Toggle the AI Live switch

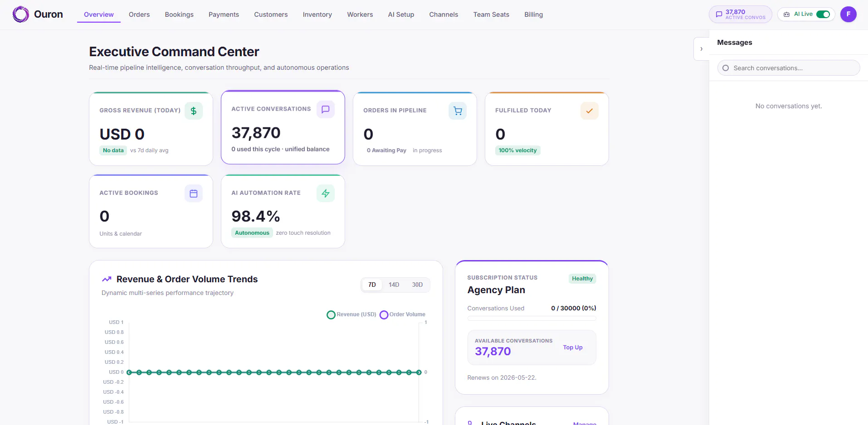pyautogui.click(x=823, y=14)
